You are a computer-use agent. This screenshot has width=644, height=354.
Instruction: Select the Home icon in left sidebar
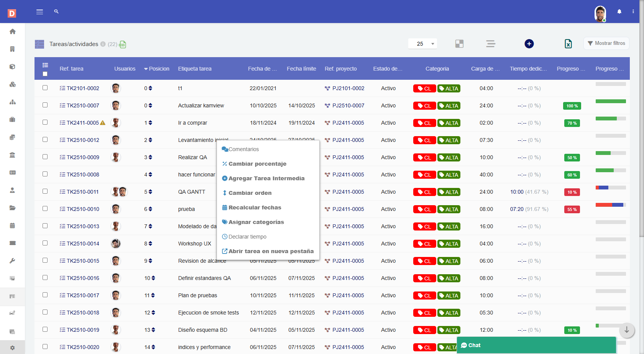tap(12, 31)
